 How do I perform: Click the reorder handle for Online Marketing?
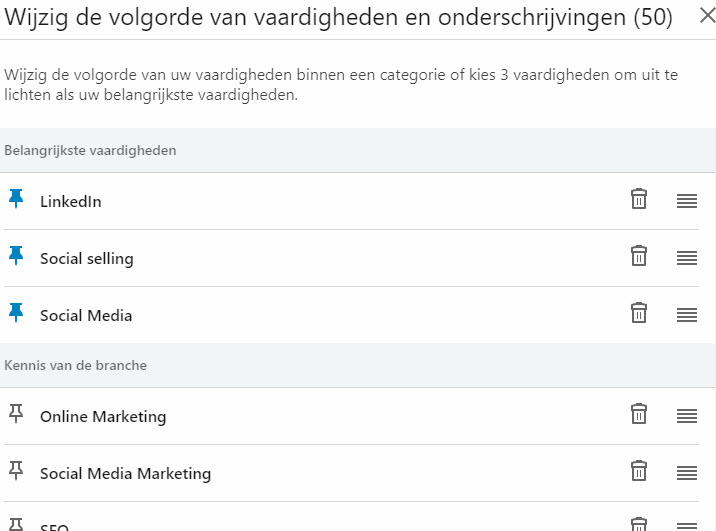(x=686, y=416)
